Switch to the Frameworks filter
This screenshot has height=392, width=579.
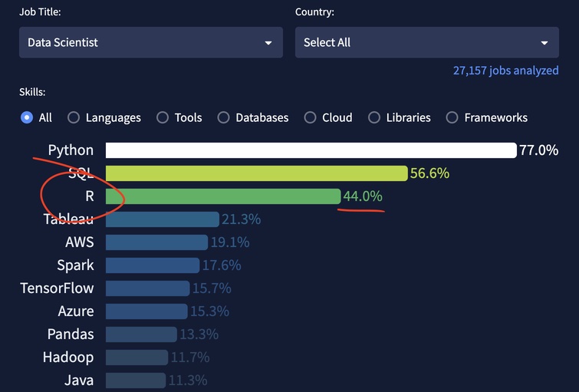click(452, 117)
